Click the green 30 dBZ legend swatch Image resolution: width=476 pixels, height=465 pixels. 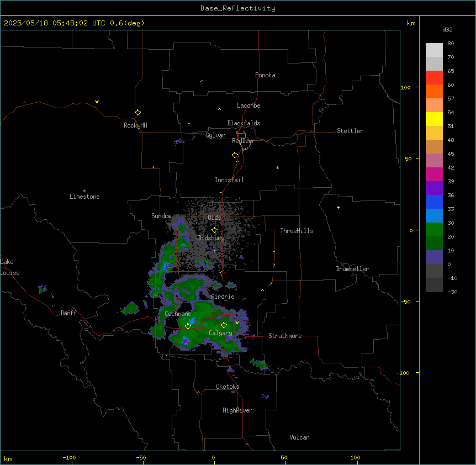434,230
